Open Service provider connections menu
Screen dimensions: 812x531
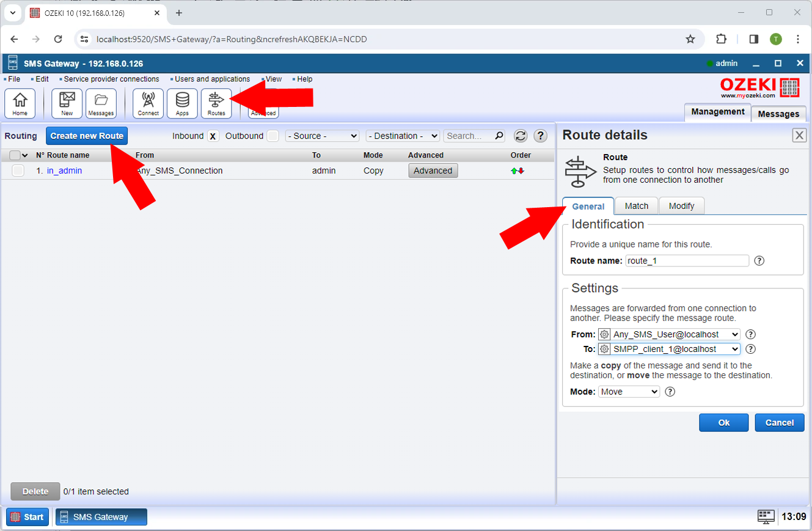(111, 79)
